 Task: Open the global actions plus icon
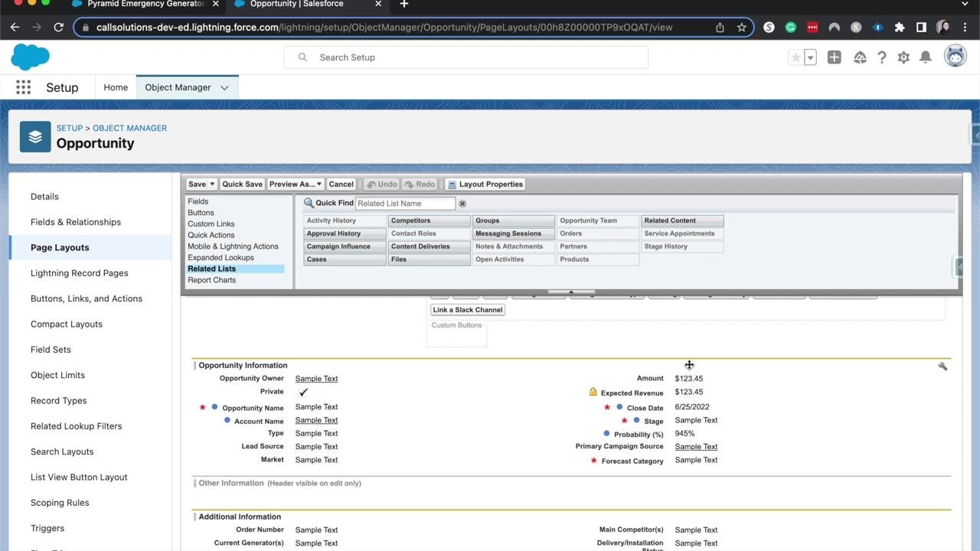pos(835,57)
